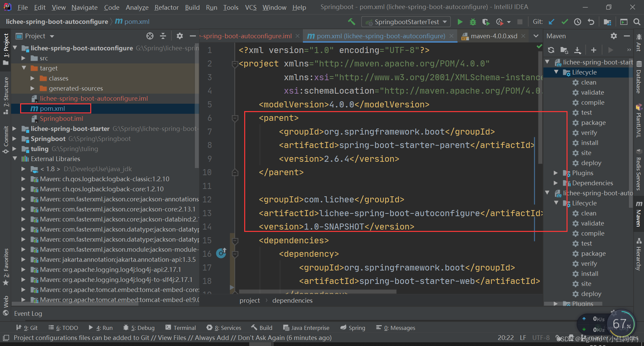This screenshot has width=644, height=346.
Task: Open the Ant tool window tab
Action: pos(639,43)
